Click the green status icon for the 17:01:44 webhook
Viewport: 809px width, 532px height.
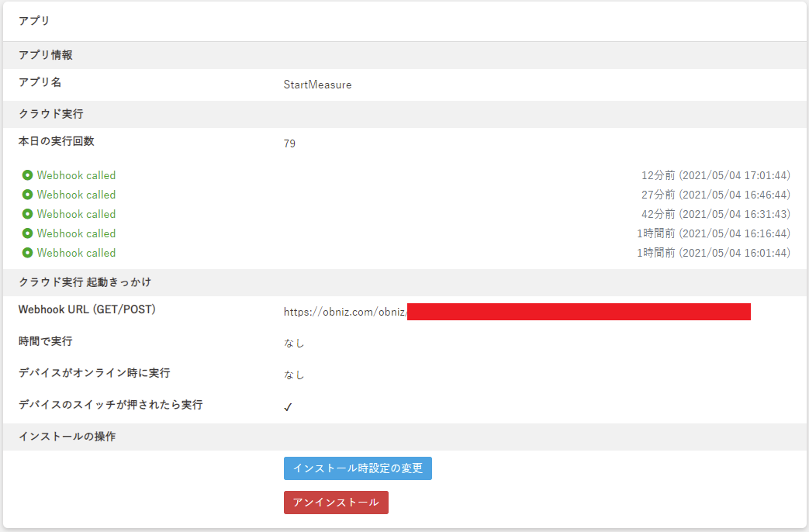click(28, 175)
